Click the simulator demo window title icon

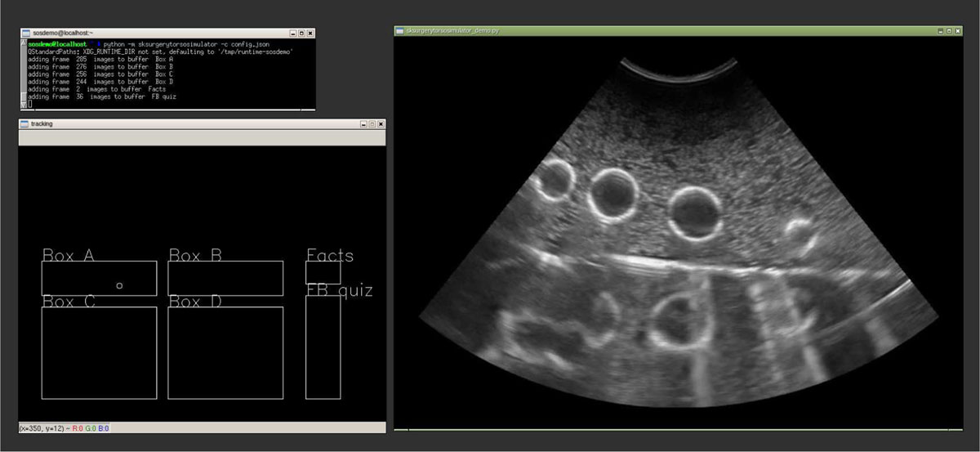click(x=400, y=30)
